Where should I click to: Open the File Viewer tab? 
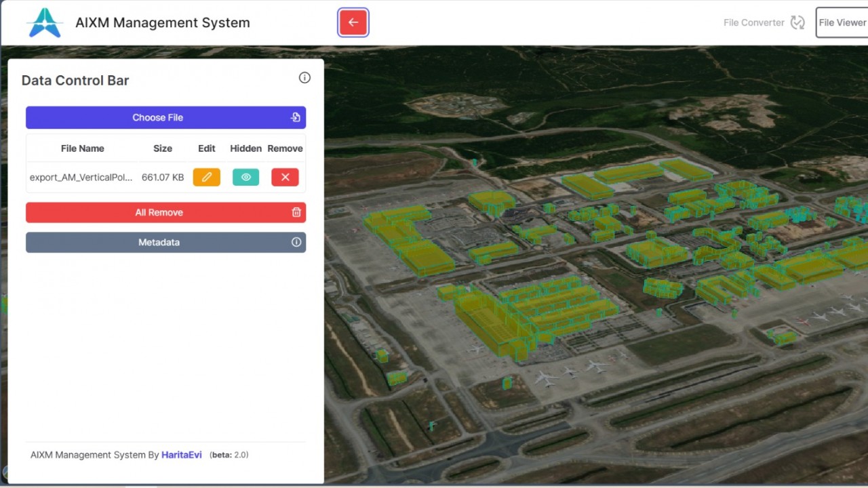pyautogui.click(x=842, y=22)
